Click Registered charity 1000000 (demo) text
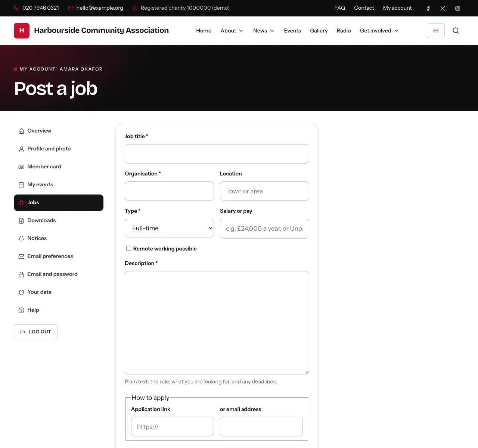The image size is (478, 448). 185,8
